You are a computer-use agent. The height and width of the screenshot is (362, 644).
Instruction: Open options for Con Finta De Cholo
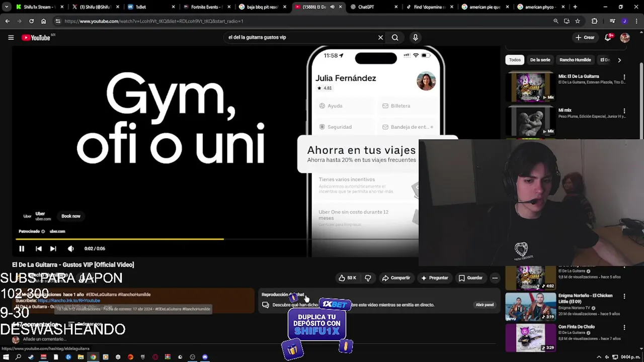pyautogui.click(x=624, y=328)
